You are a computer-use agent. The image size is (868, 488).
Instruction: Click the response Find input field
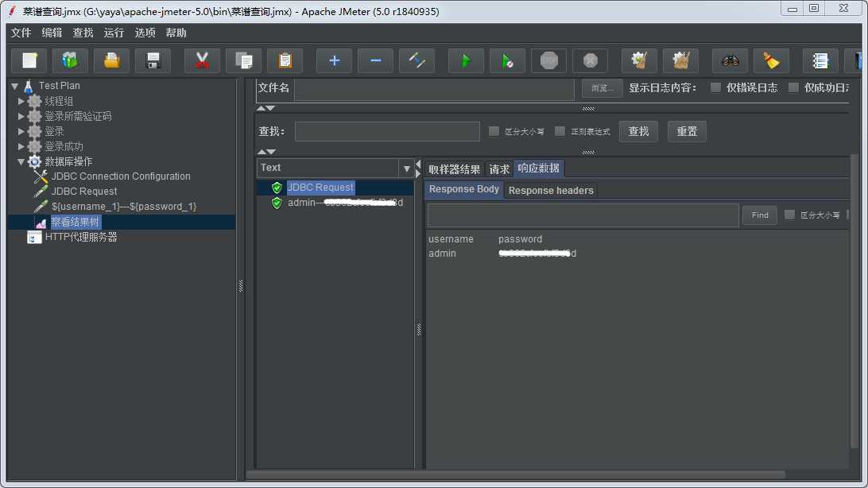(583, 215)
